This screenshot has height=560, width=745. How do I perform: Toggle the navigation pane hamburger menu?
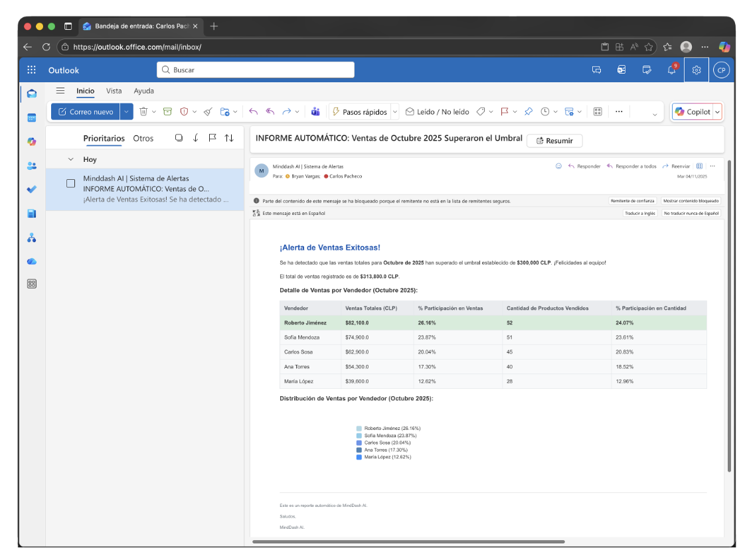(x=60, y=91)
